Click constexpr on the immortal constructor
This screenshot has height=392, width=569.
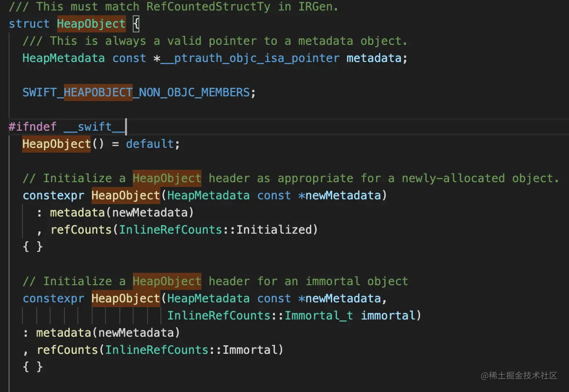53,299
